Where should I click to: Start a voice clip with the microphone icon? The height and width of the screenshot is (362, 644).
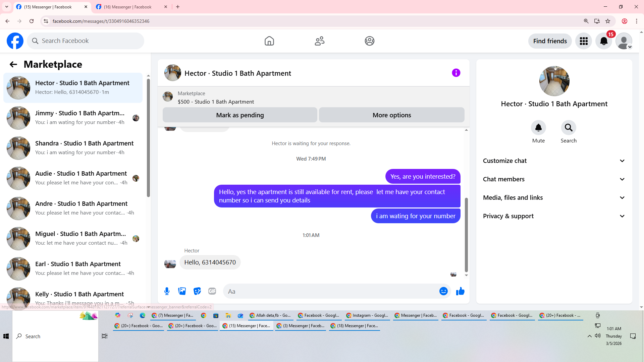click(167, 291)
